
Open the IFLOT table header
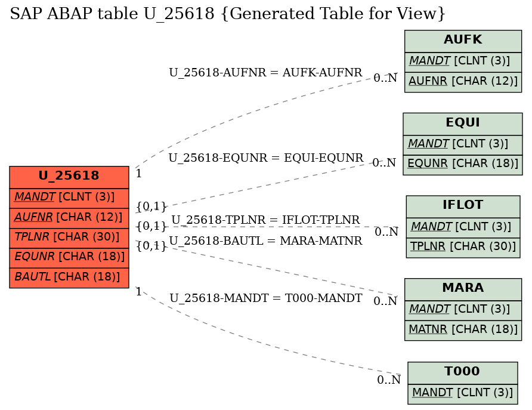463,206
